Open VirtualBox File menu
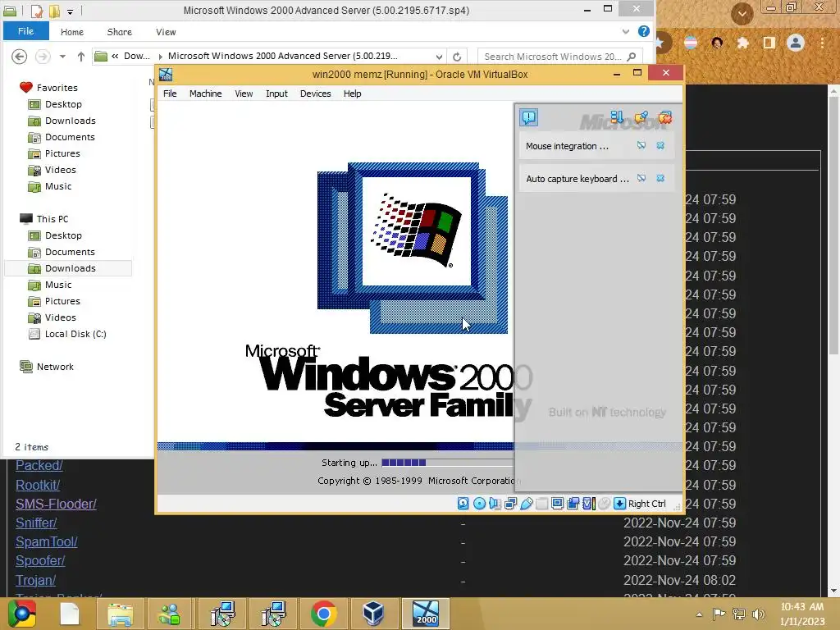Image resolution: width=840 pixels, height=630 pixels. (170, 94)
